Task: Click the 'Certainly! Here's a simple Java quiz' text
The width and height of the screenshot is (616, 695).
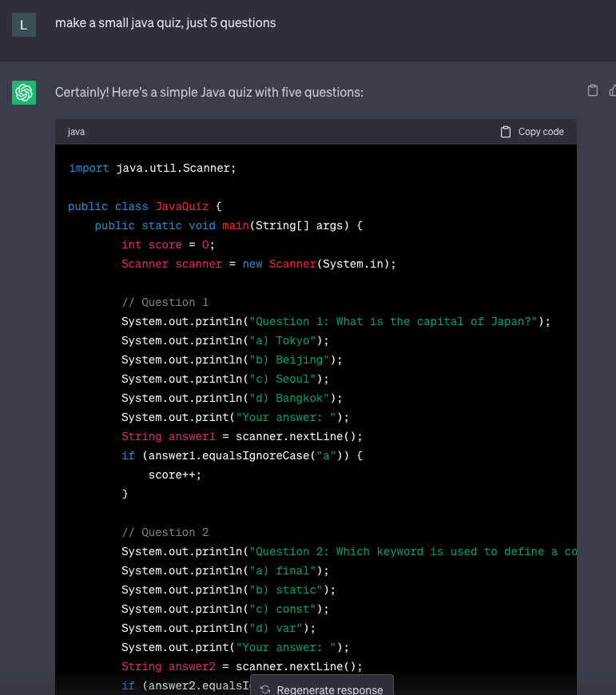Action: pos(209,92)
